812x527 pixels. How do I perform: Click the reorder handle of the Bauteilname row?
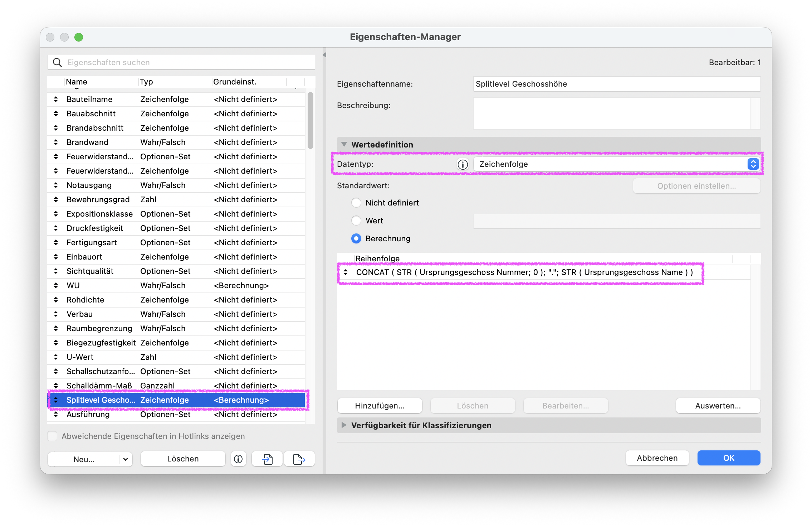pyautogui.click(x=56, y=99)
